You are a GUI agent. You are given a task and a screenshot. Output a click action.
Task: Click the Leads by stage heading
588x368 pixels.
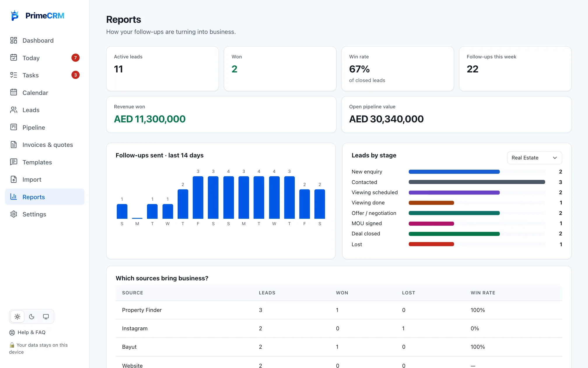(374, 155)
